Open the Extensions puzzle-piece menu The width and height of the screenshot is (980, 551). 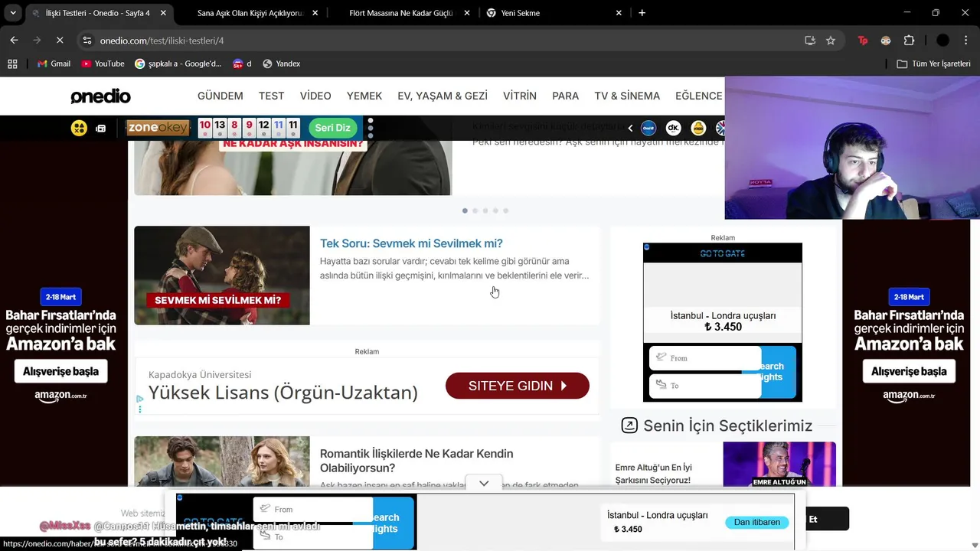[910, 41]
